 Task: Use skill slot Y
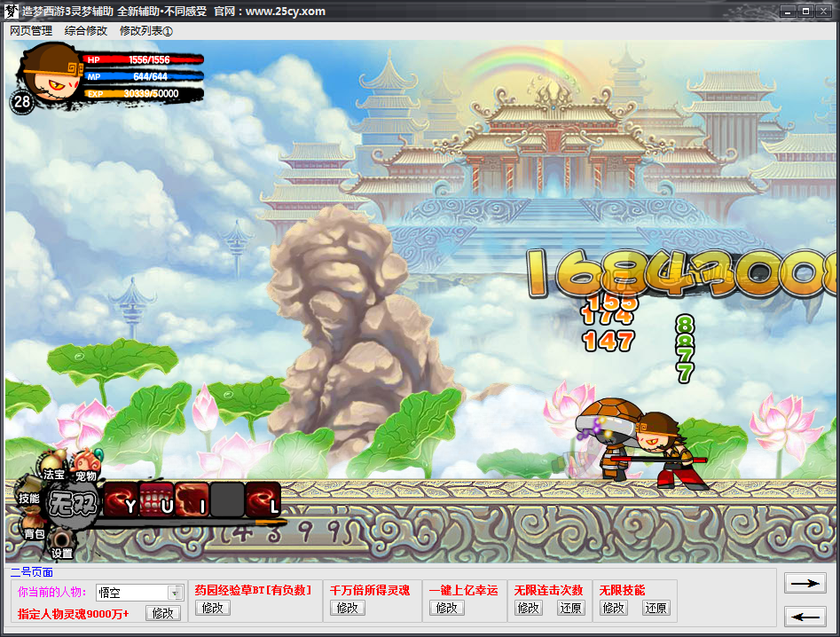point(121,499)
